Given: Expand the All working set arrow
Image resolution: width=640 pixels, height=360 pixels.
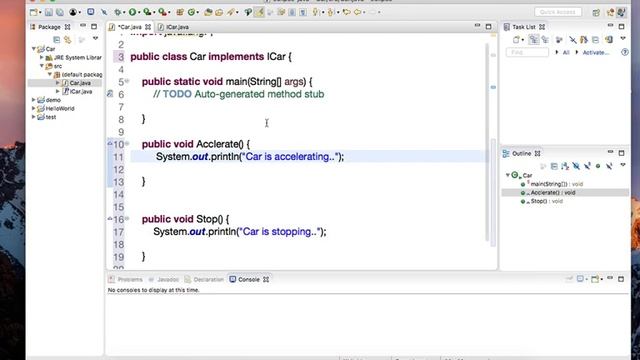Looking at the screenshot, I should [x=557, y=52].
